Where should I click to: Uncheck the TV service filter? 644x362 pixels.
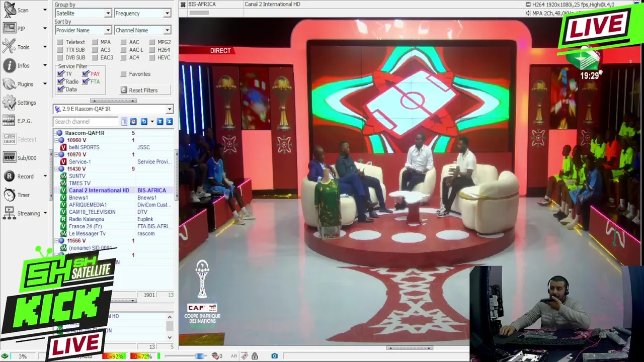pos(61,74)
